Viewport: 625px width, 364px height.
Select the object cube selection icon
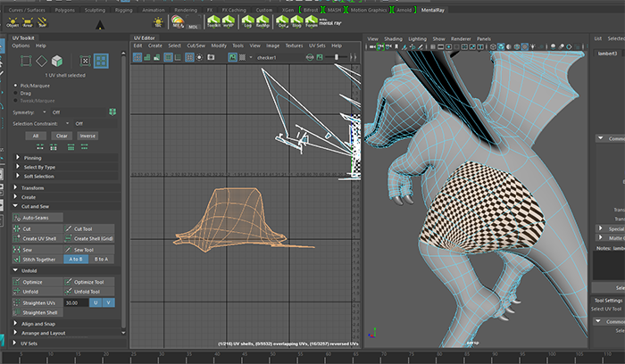click(56, 61)
